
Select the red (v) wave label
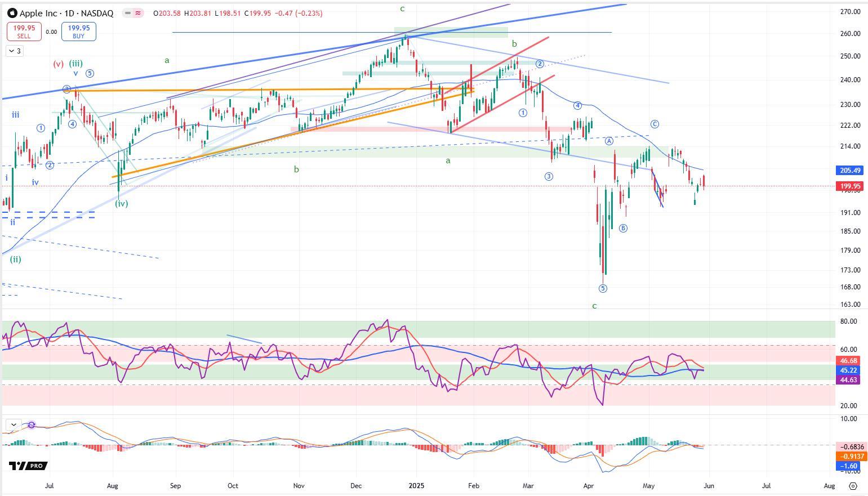coord(59,64)
